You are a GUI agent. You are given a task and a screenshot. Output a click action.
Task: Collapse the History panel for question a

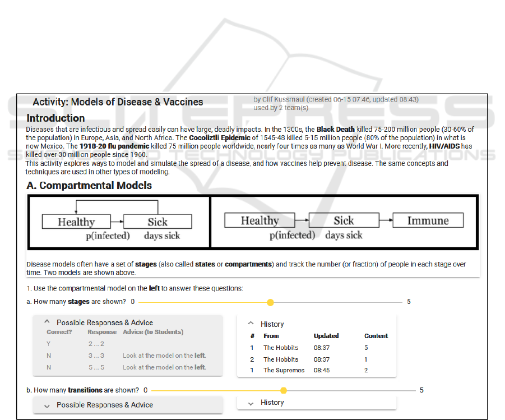tap(250, 324)
